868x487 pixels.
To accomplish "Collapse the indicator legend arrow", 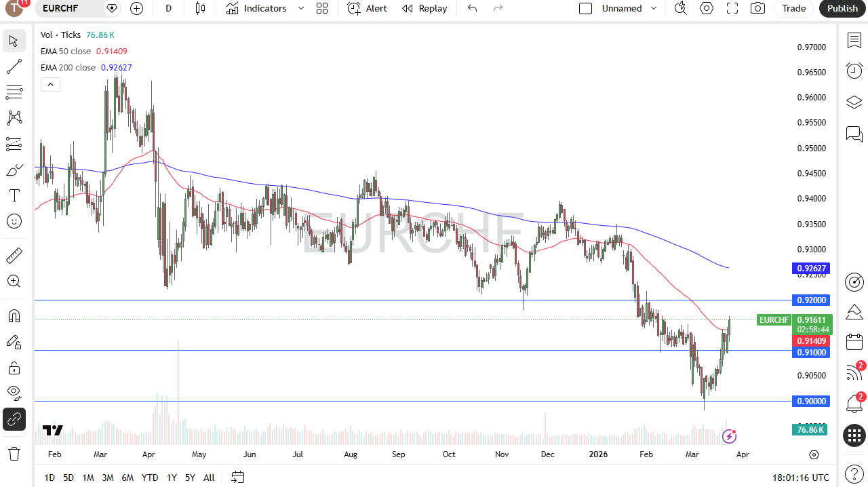I will pos(51,85).
